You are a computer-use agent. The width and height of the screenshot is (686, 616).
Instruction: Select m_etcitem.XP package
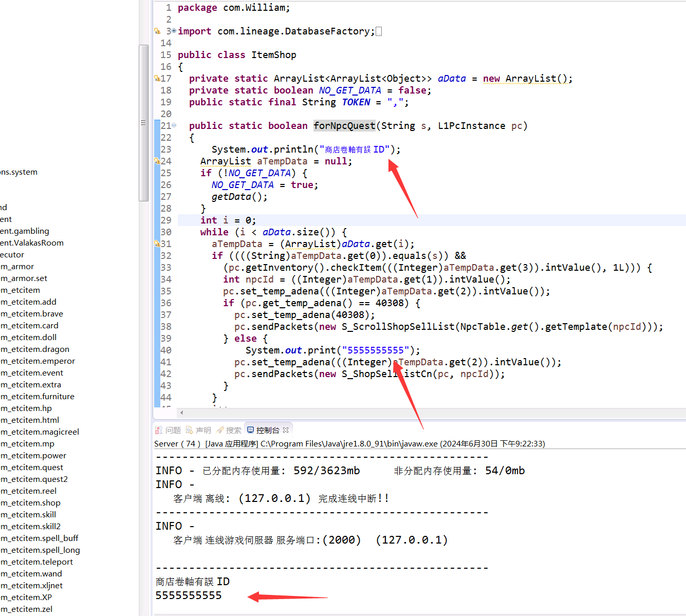tap(26, 598)
